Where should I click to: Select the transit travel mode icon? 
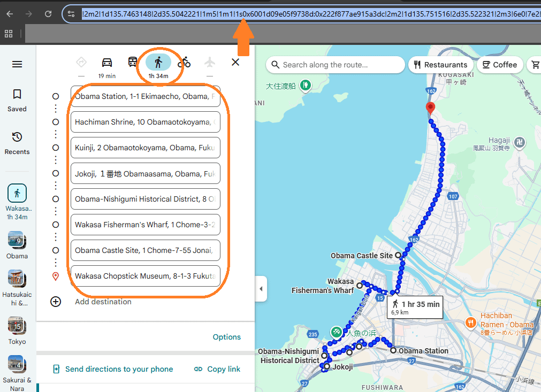click(132, 62)
